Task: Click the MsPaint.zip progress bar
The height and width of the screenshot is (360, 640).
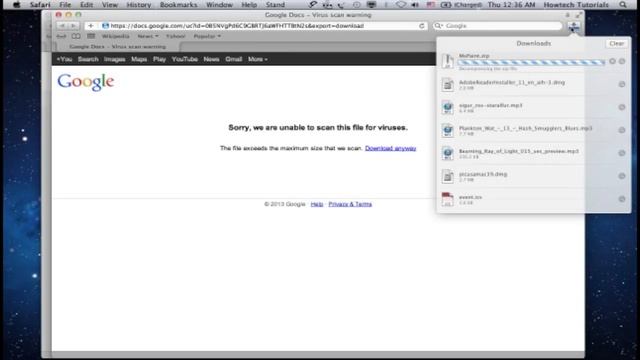Action: pos(531,62)
